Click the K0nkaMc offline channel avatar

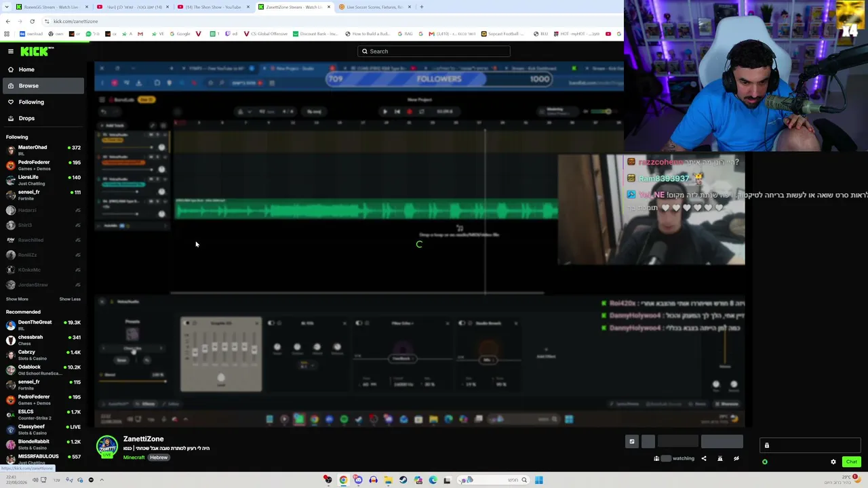(10, 270)
